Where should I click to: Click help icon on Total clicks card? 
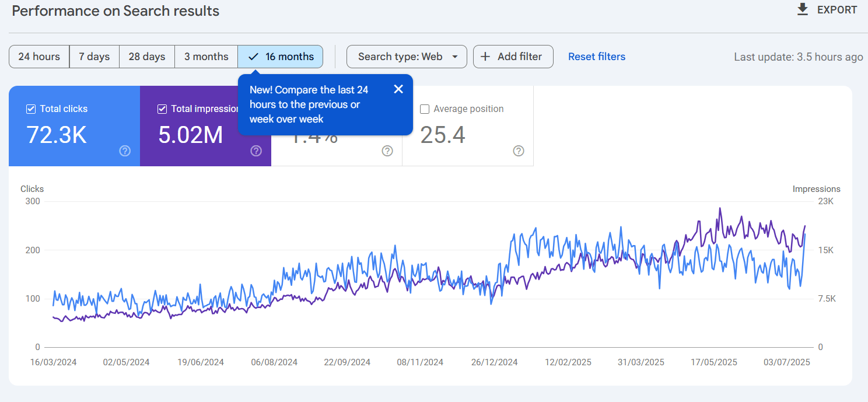125,151
